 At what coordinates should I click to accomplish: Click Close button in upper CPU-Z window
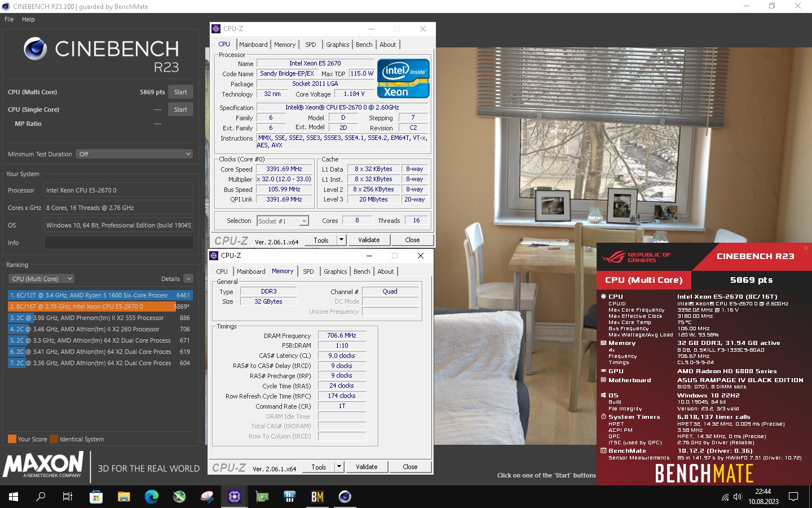coord(412,240)
